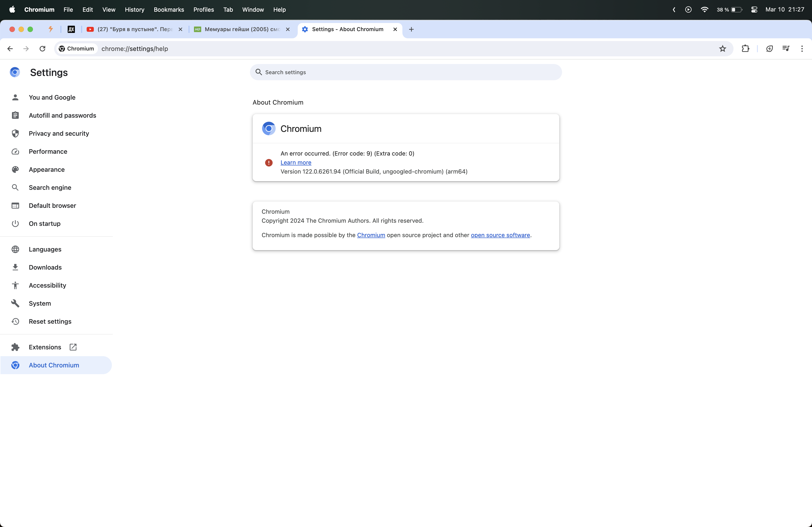Open Autofill and passwords settings
The image size is (812, 527).
click(x=56, y=116)
